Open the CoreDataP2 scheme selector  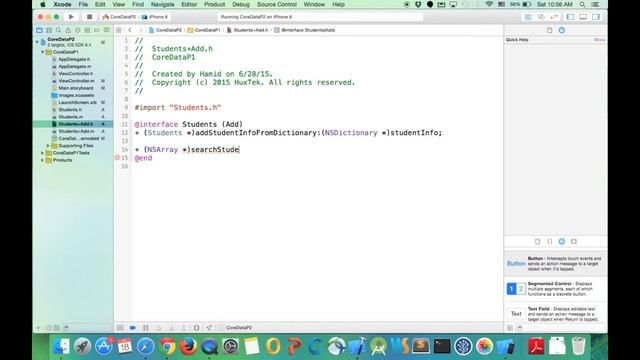point(119,17)
